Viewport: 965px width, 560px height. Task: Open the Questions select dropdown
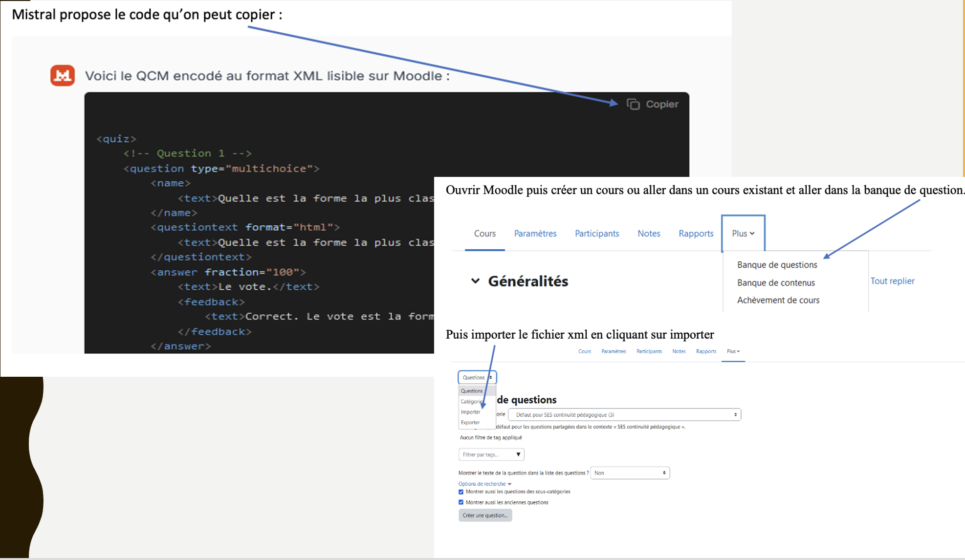(477, 377)
